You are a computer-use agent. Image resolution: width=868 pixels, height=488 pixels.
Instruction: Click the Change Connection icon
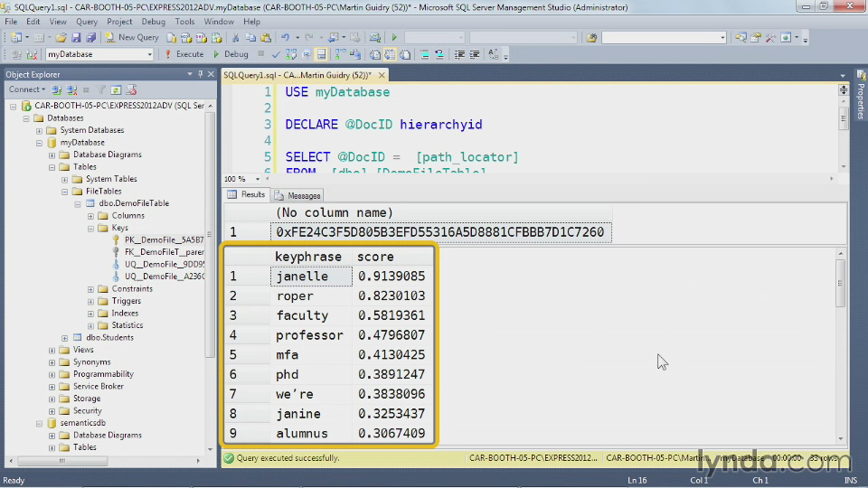click(x=32, y=54)
